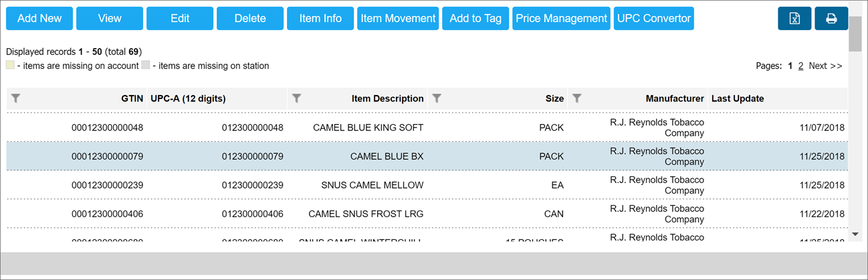Open the filter icon beside Item Description
The height and width of the screenshot is (280, 868).
(296, 98)
